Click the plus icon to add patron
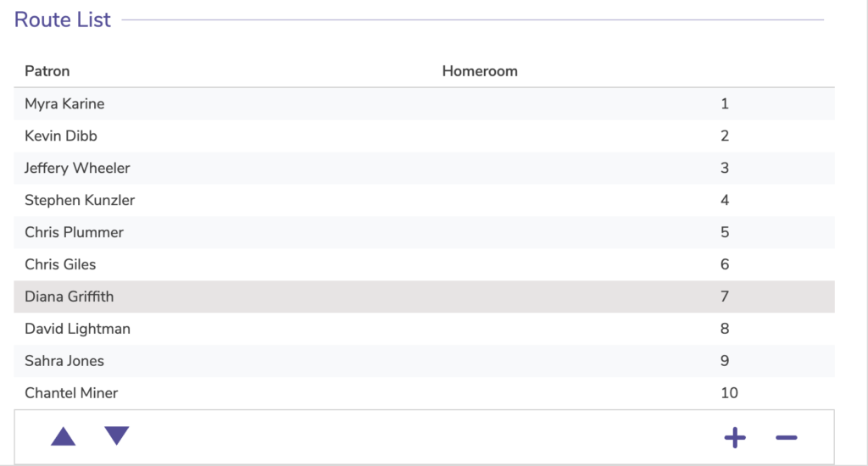 point(735,438)
